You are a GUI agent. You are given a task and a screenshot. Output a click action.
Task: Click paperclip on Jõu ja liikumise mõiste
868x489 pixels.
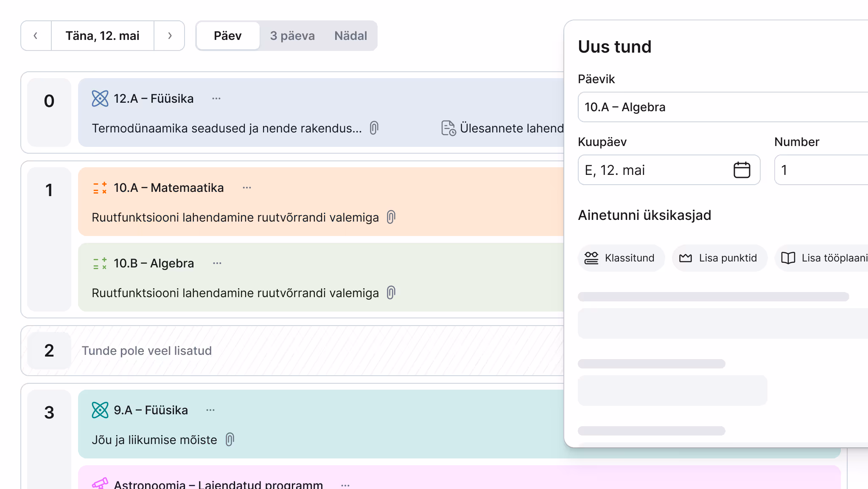pos(230,439)
